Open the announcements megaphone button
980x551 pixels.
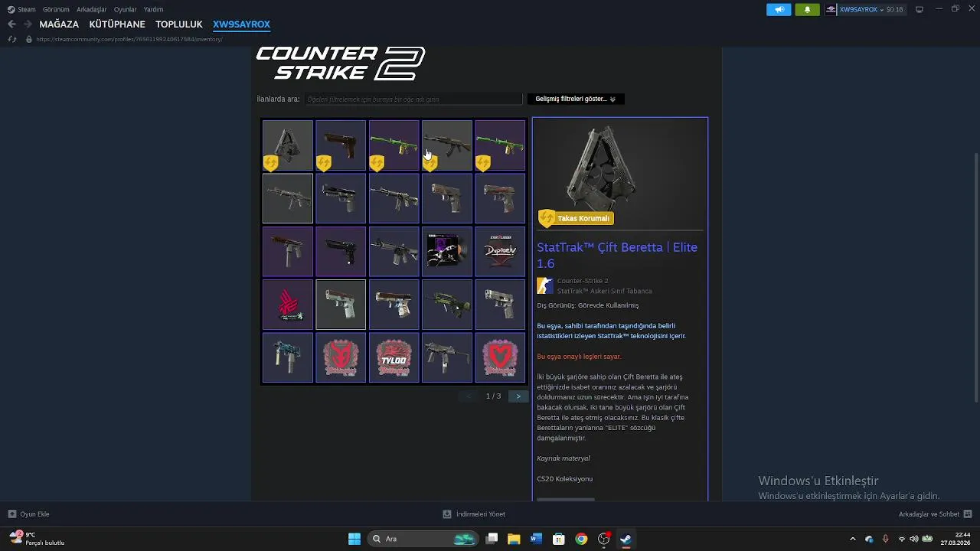tap(779, 9)
